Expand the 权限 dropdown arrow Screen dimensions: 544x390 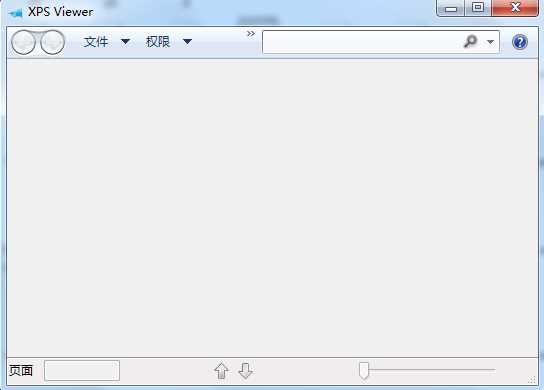coord(187,42)
